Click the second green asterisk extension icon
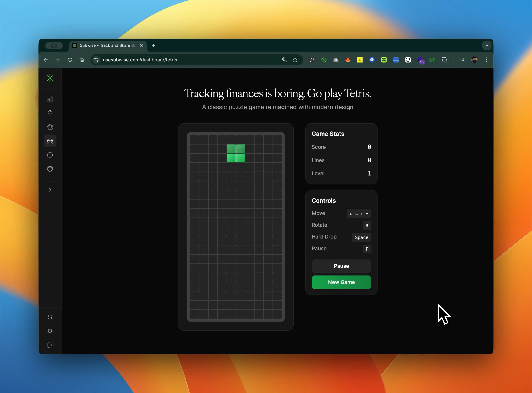The height and width of the screenshot is (393, 532). [x=432, y=60]
